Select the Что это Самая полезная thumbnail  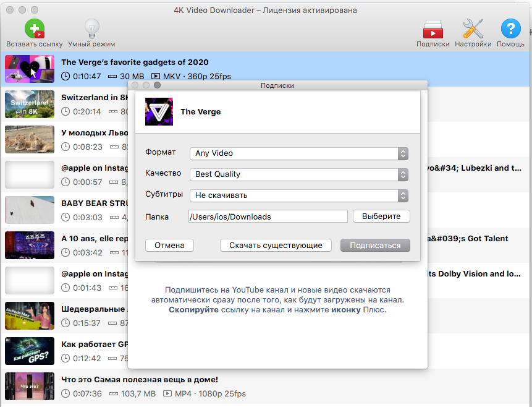(30, 386)
